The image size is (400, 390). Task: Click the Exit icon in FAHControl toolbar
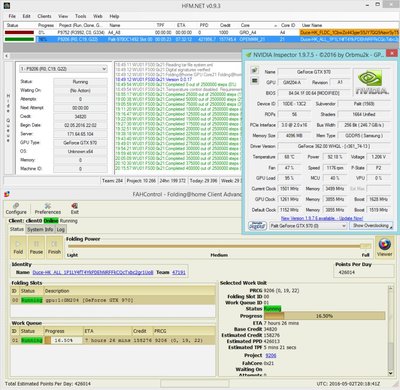pos(75,209)
